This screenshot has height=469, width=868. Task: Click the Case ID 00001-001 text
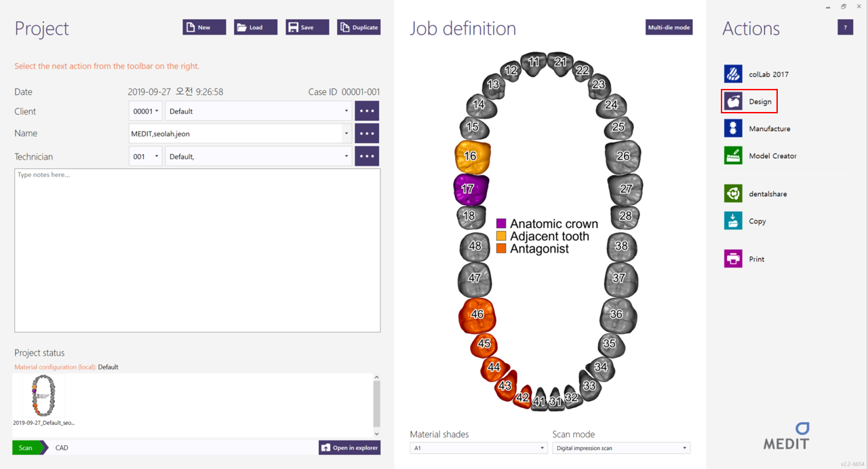point(344,92)
